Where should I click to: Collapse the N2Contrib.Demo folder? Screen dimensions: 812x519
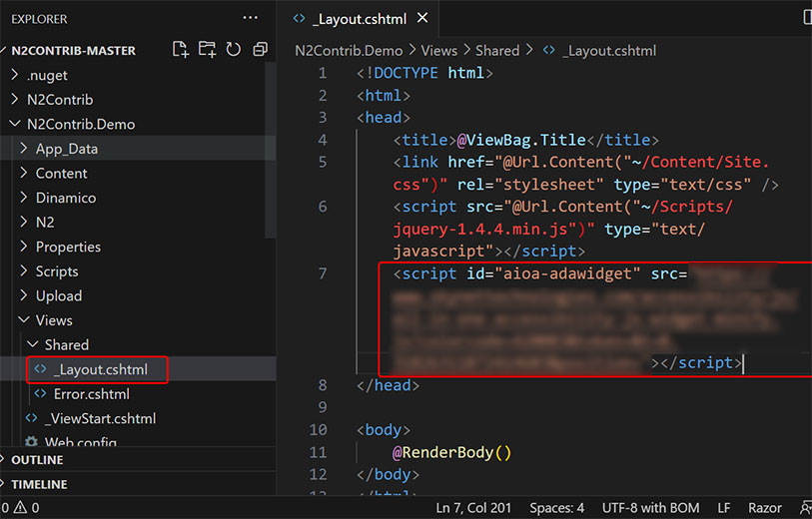15,124
